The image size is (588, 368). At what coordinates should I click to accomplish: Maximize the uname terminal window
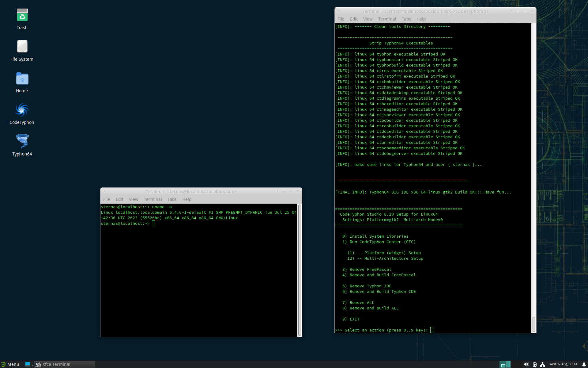tap(291, 191)
